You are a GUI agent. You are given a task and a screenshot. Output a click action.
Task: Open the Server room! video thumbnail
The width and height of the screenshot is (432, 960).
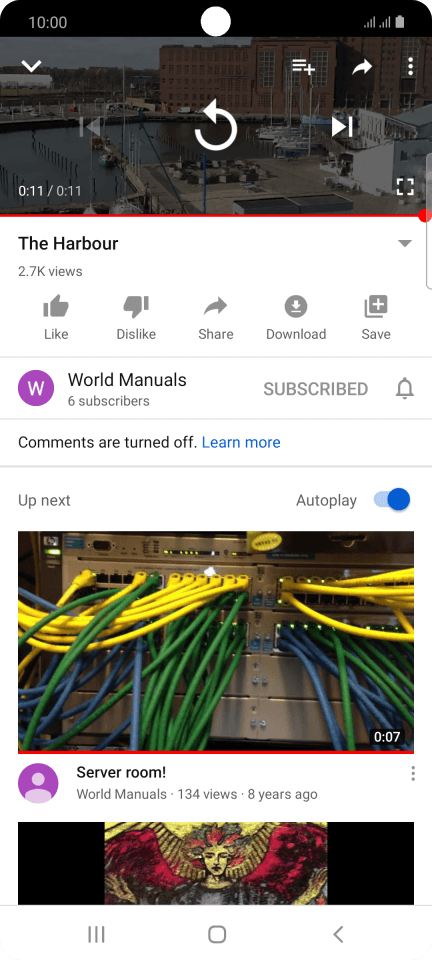point(216,642)
